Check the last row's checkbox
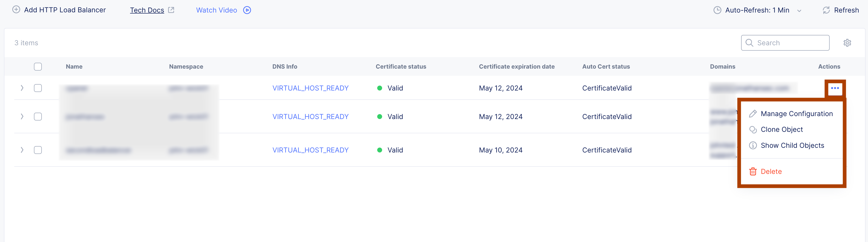 pos(38,150)
